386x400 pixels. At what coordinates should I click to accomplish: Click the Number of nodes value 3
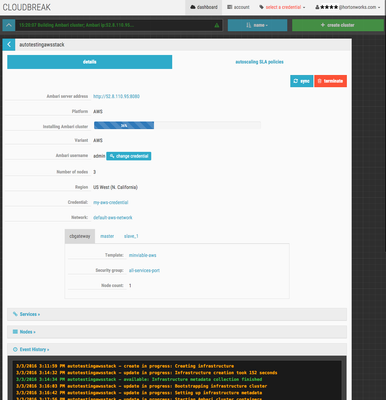tap(95, 172)
